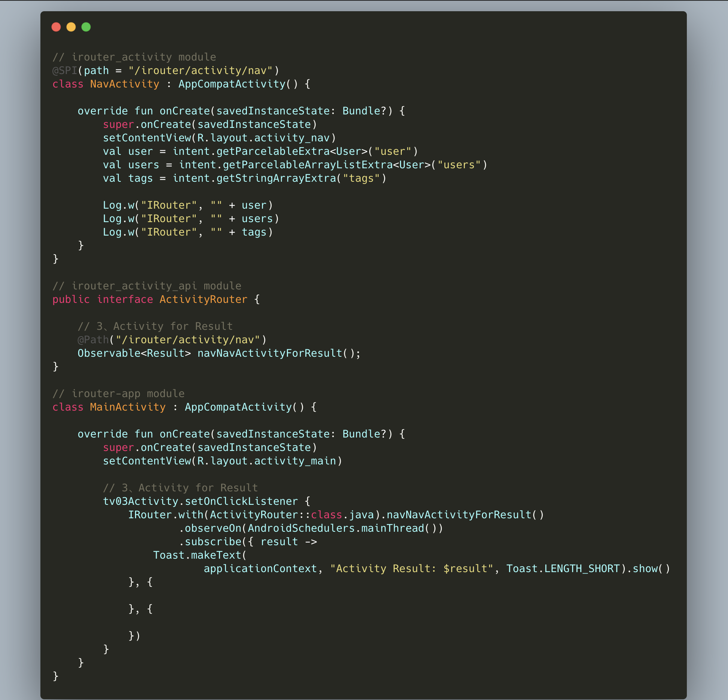Click the Toast.makeText call
This screenshot has width=728, height=700.
[199, 555]
